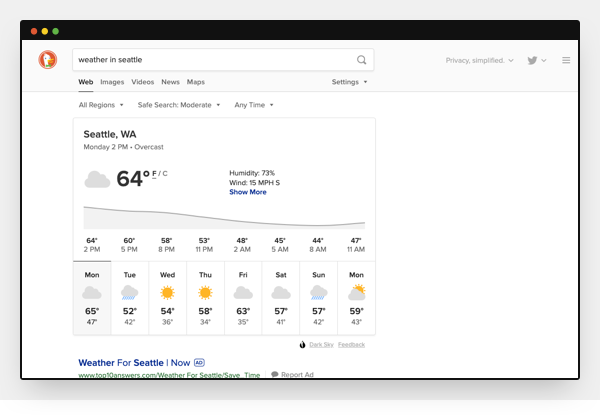600x415 pixels.
Task: Open the Weather For Seattle | Now result
Action: click(x=134, y=363)
